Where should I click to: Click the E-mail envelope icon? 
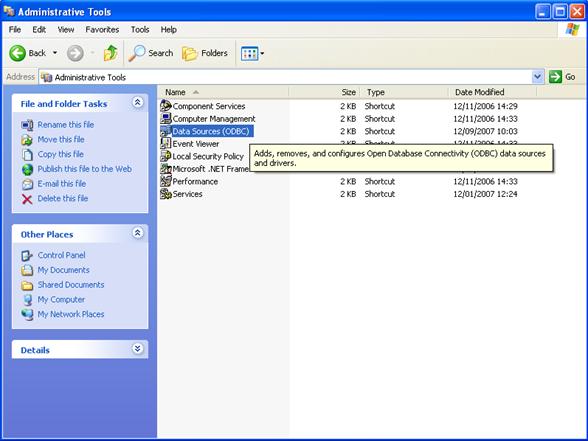(27, 184)
